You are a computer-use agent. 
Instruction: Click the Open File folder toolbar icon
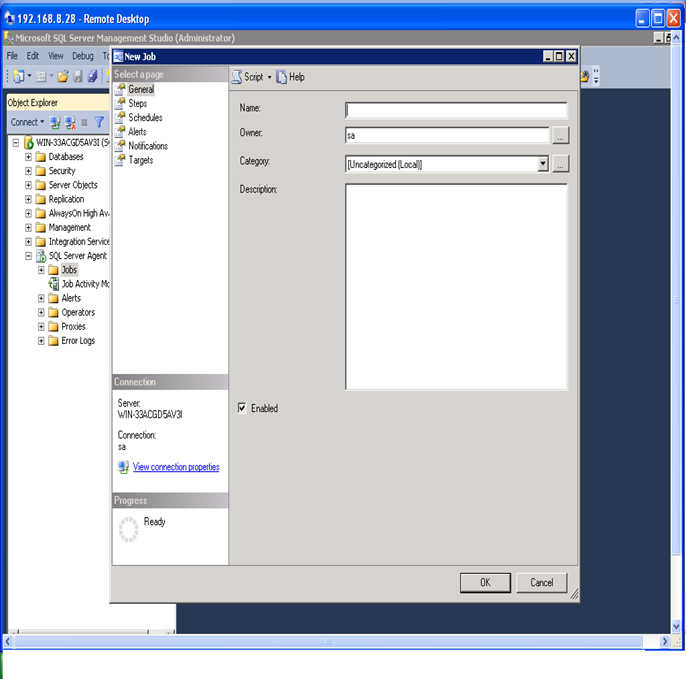tap(63, 77)
